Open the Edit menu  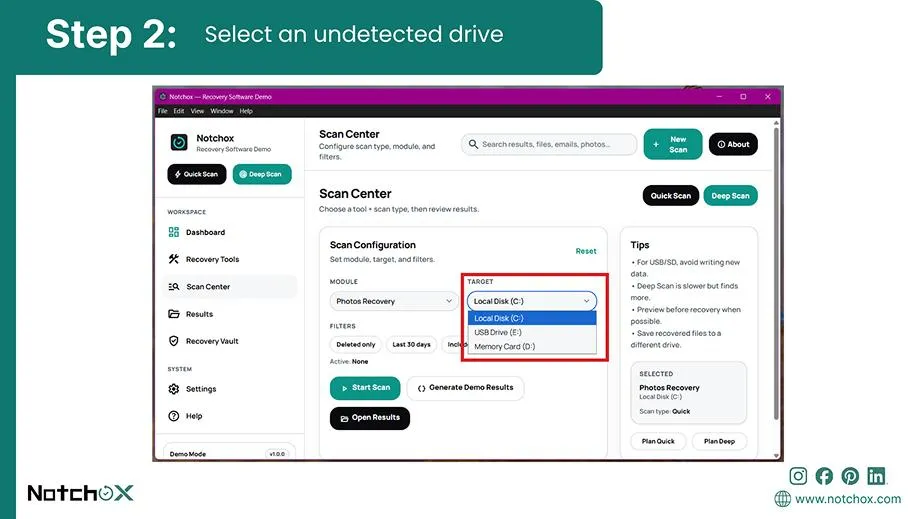pos(179,111)
